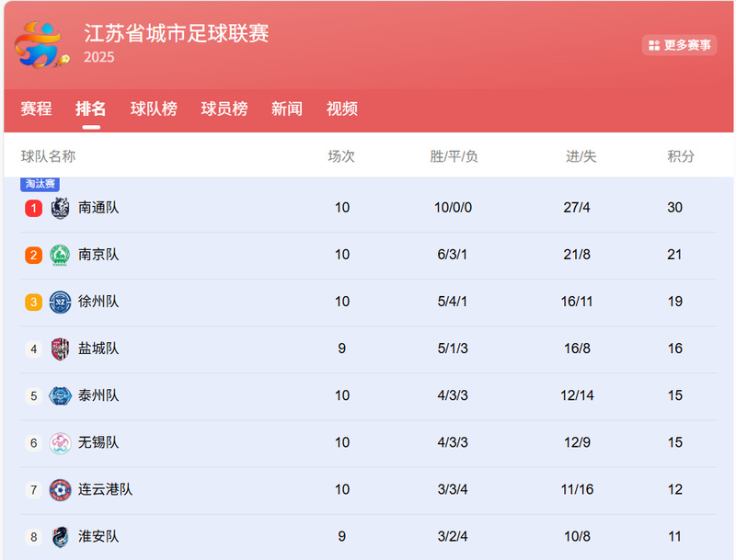The image size is (736, 560).
Task: Click 南京队 record 6/3/1
Action: point(453,254)
